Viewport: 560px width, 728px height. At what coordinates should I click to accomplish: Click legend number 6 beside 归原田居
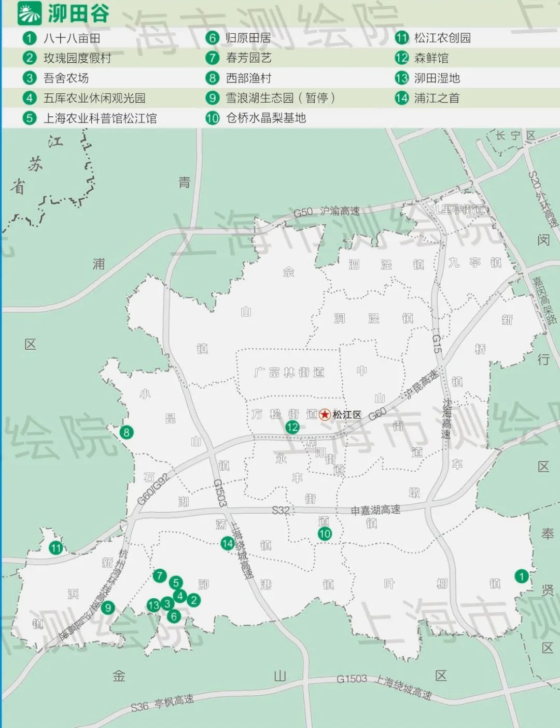[212, 38]
